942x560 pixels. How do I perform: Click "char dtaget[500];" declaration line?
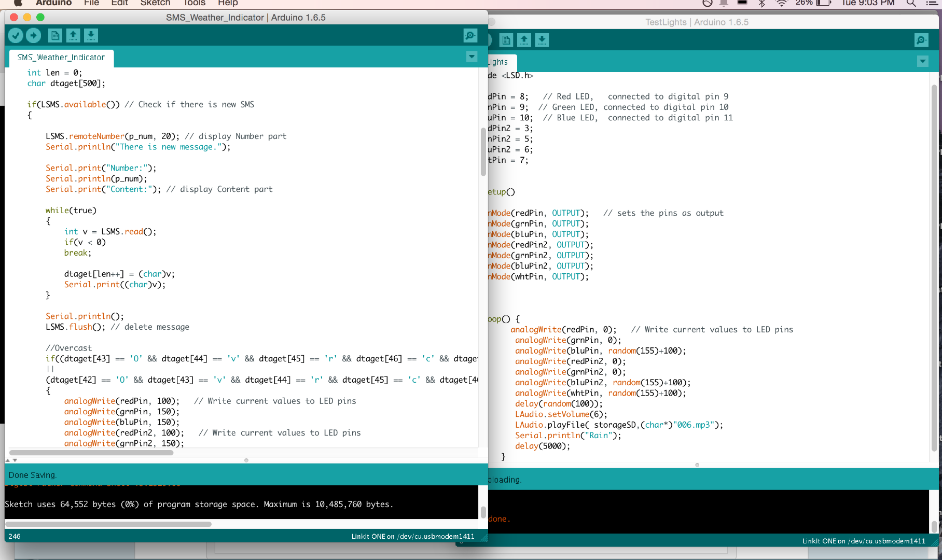click(x=66, y=83)
